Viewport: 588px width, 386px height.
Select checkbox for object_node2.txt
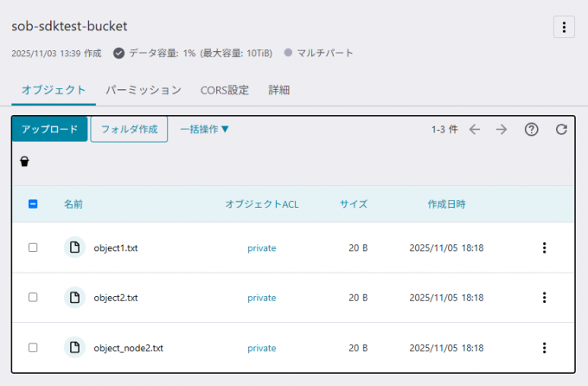click(33, 347)
